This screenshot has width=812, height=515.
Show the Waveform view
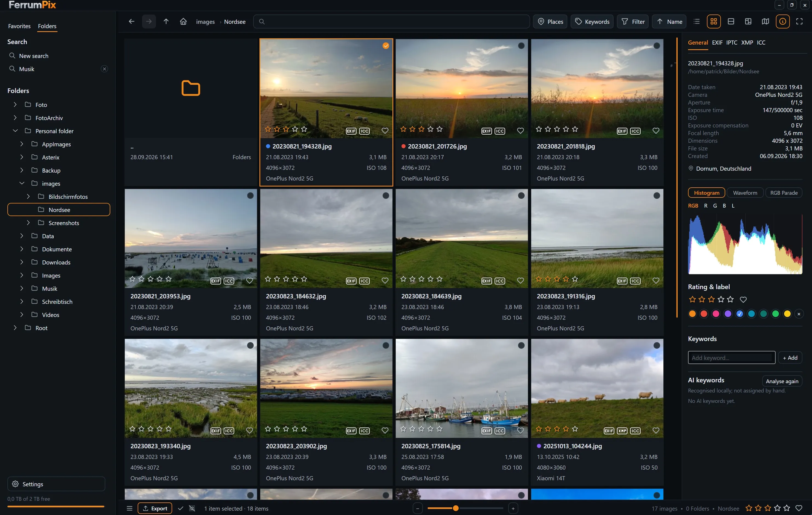click(745, 193)
